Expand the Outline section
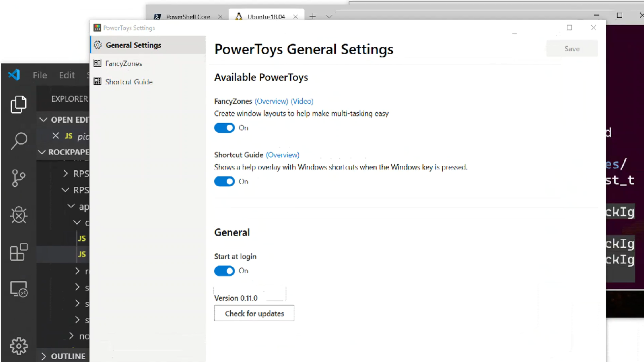This screenshot has width=644, height=362. click(x=44, y=356)
